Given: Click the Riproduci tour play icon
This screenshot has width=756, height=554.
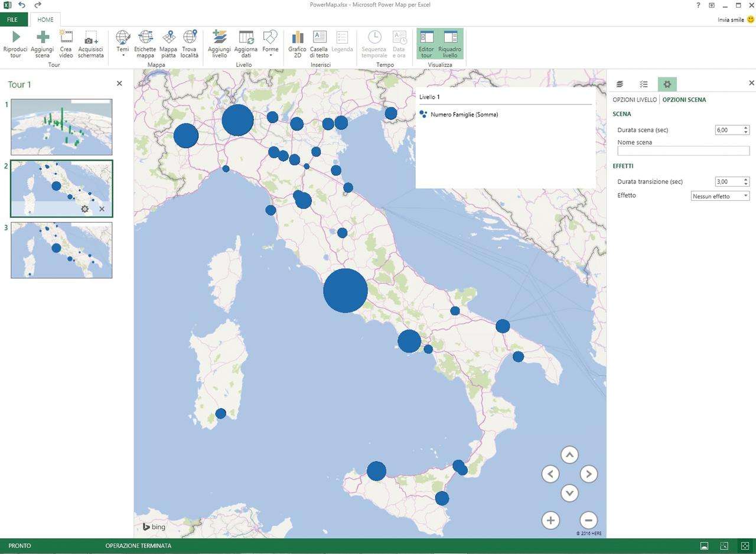Looking at the screenshot, I should click(x=15, y=38).
